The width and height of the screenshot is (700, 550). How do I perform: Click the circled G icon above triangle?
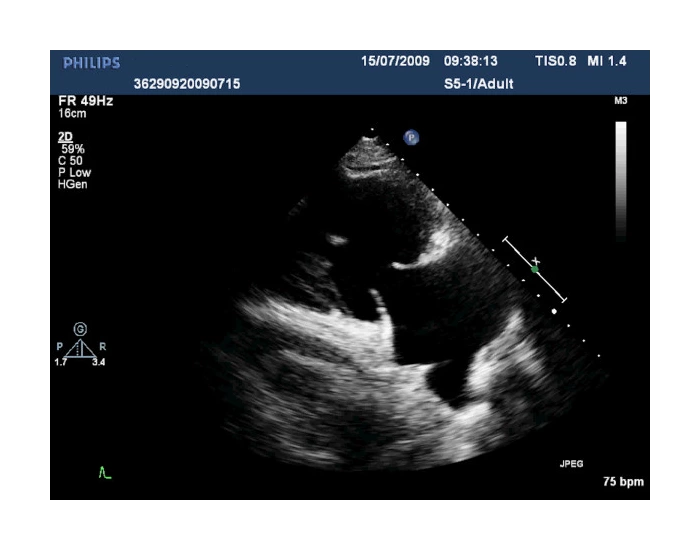(80, 329)
